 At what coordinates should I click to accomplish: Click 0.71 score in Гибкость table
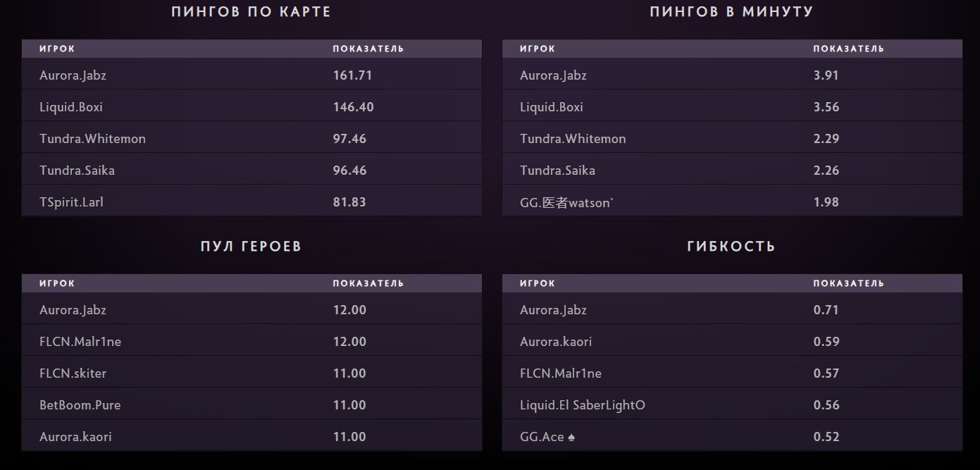(826, 310)
